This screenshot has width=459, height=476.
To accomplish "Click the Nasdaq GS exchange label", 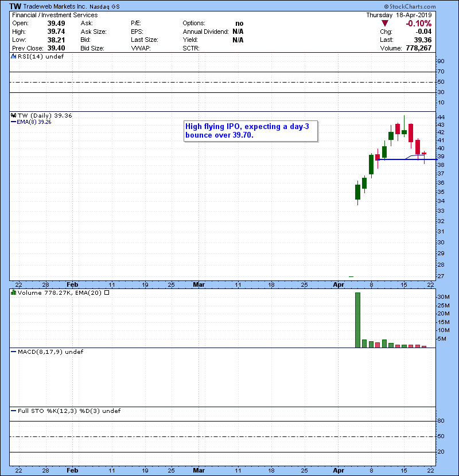I will pos(104,7).
